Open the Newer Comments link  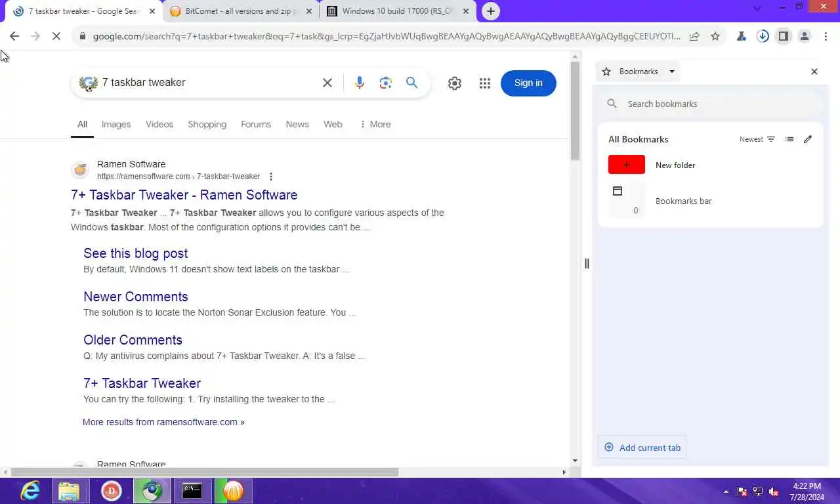point(136,297)
